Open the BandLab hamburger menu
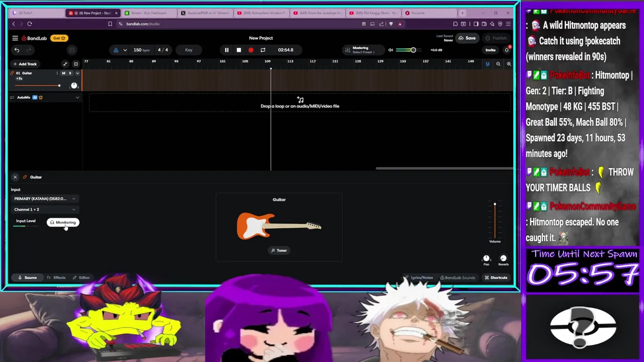This screenshot has height=362, width=644. (x=15, y=38)
